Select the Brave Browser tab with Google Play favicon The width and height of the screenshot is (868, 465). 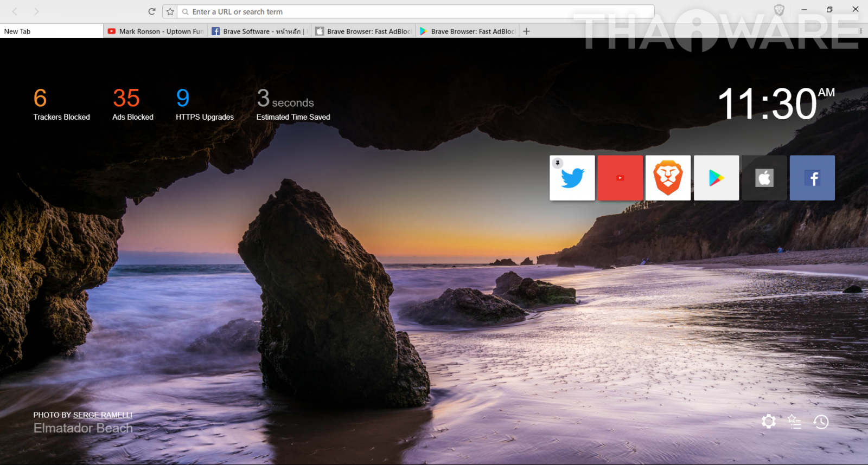tap(468, 31)
